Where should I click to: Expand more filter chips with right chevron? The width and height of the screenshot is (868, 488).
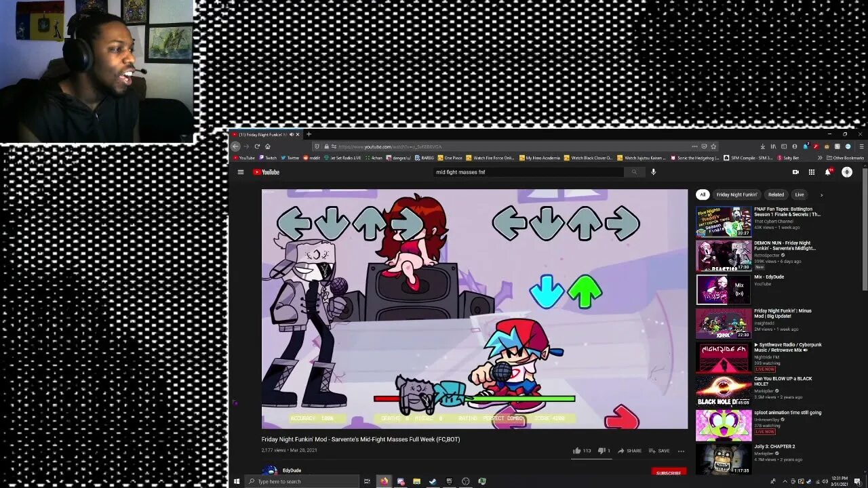pos(821,195)
